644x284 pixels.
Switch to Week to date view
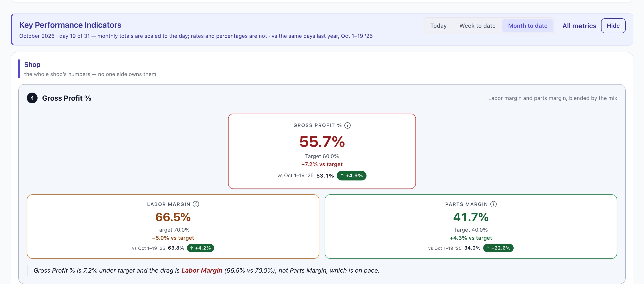pyautogui.click(x=477, y=26)
